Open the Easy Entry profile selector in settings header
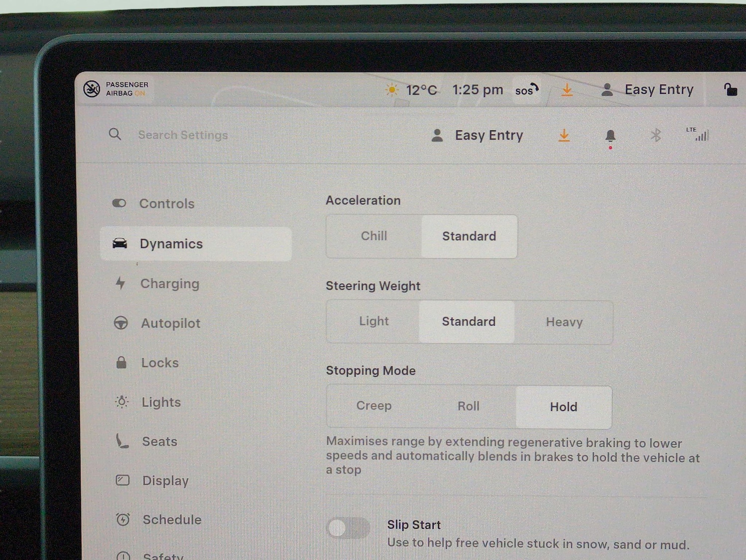 click(478, 135)
